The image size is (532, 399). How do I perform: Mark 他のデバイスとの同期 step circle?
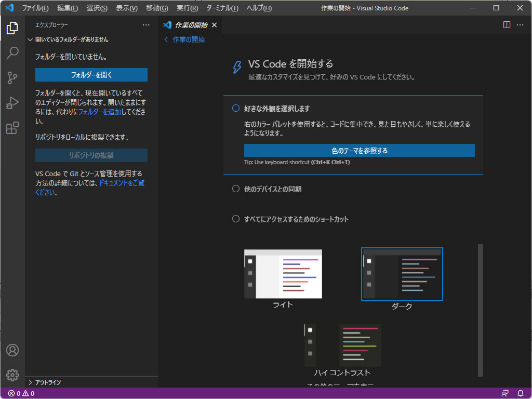click(236, 189)
